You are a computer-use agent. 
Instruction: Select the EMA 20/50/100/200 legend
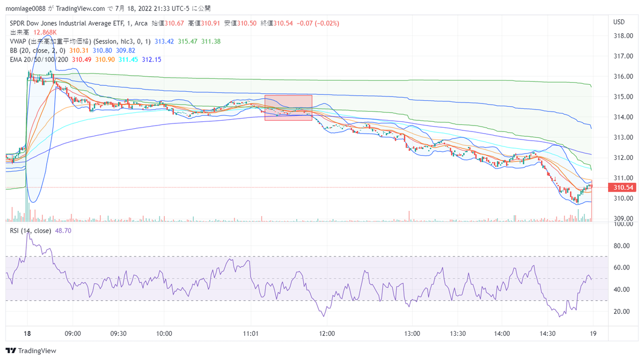click(39, 59)
